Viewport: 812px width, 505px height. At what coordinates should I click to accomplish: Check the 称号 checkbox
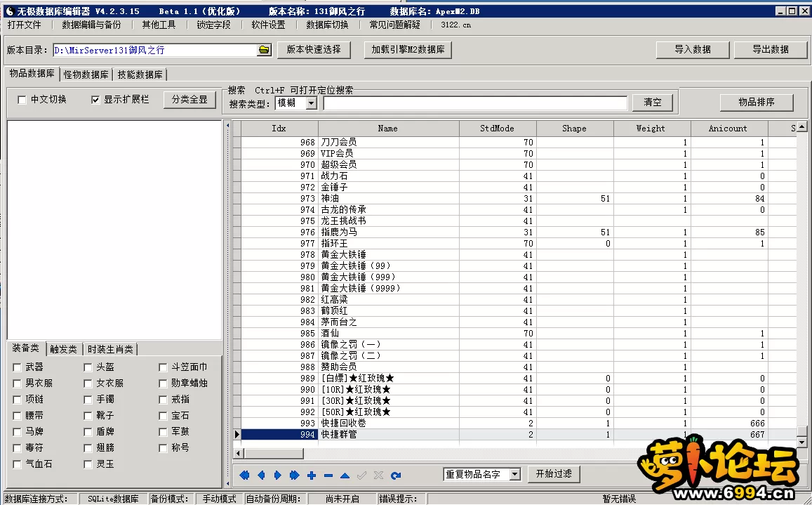[163, 448]
